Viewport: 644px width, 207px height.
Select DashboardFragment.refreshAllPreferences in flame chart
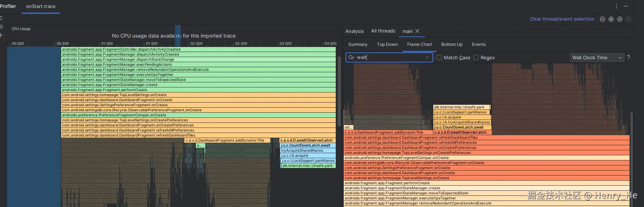[486, 143]
